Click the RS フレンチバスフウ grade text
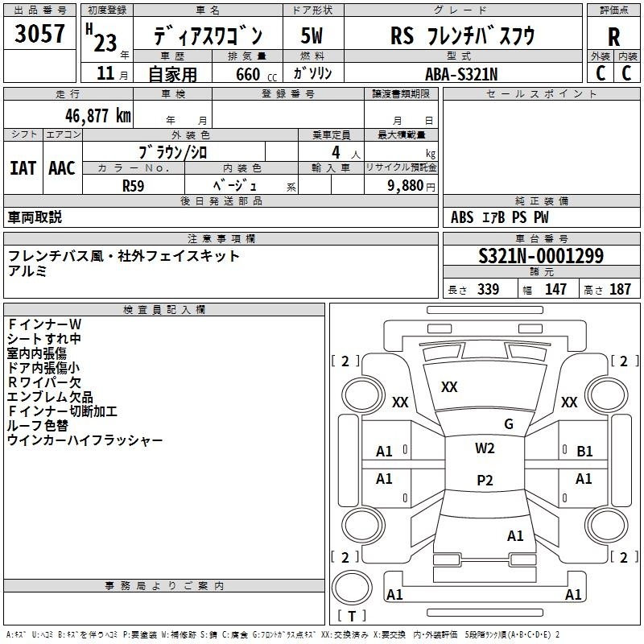 pos(462,35)
